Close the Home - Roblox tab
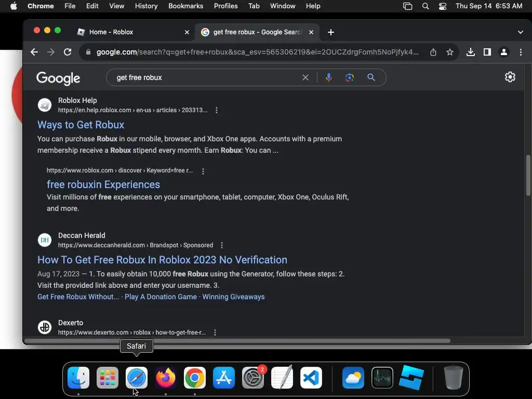The image size is (532, 399). click(187, 32)
